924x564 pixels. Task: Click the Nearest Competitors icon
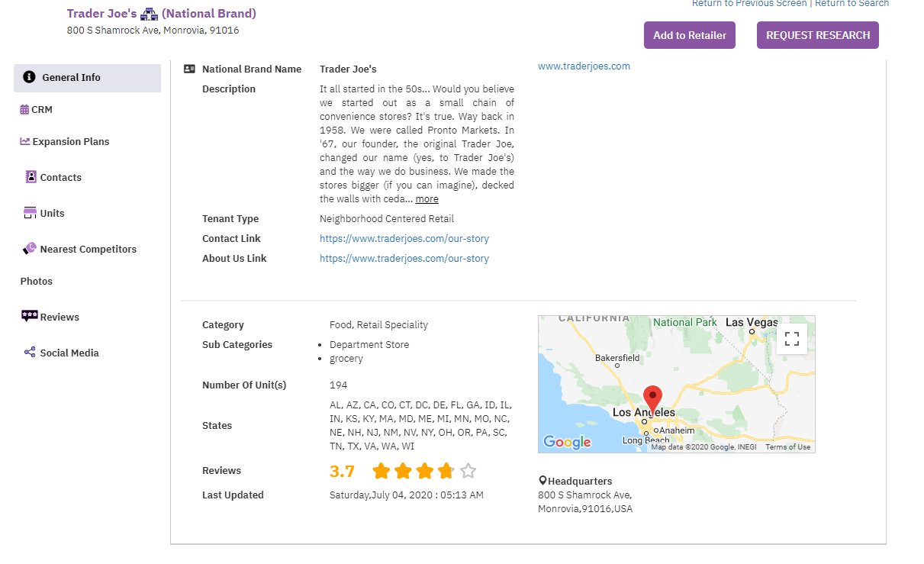tap(30, 249)
